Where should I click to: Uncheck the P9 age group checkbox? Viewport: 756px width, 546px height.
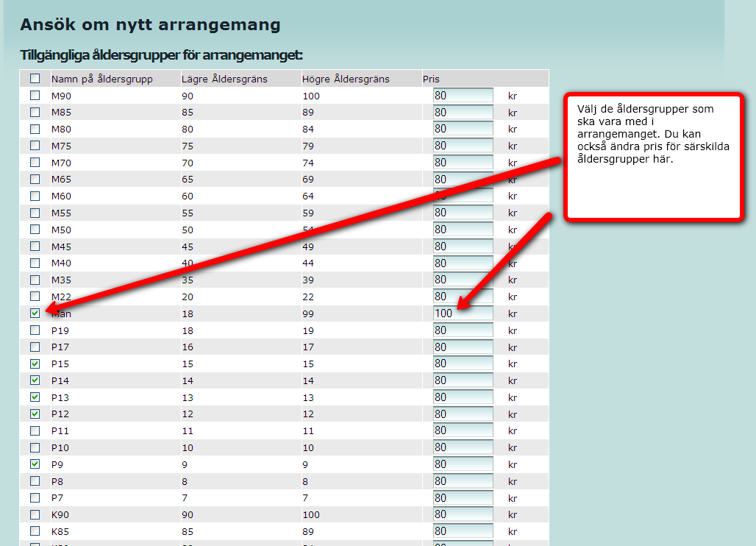tap(35, 464)
